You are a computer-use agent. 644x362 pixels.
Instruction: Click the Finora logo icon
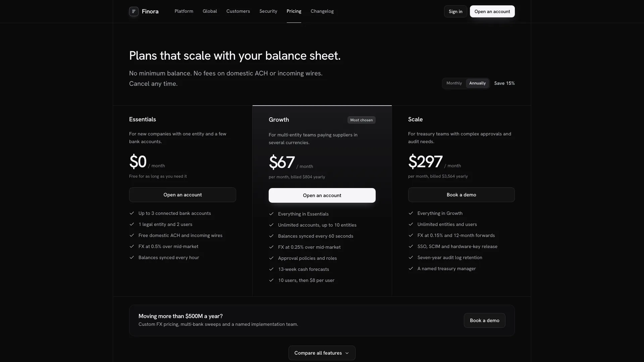point(134,11)
